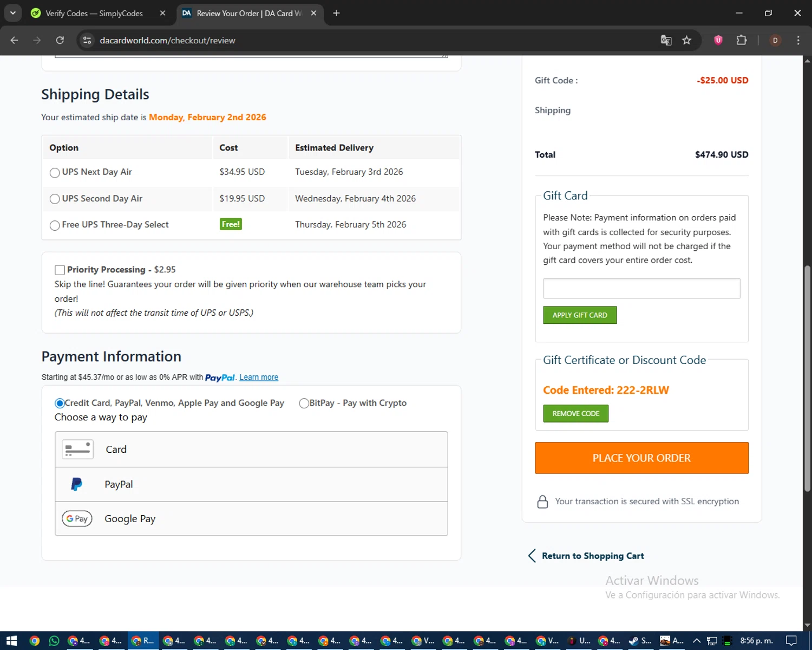Click Wednesday, February 4th 2026 delivery
This screenshot has height=650, width=812.
point(355,198)
